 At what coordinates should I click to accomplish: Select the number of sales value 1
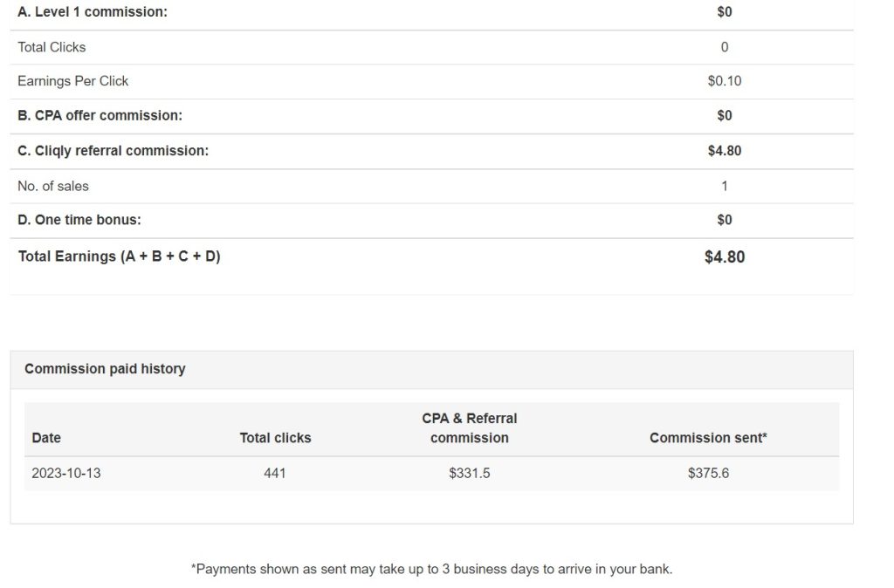pyautogui.click(x=724, y=186)
